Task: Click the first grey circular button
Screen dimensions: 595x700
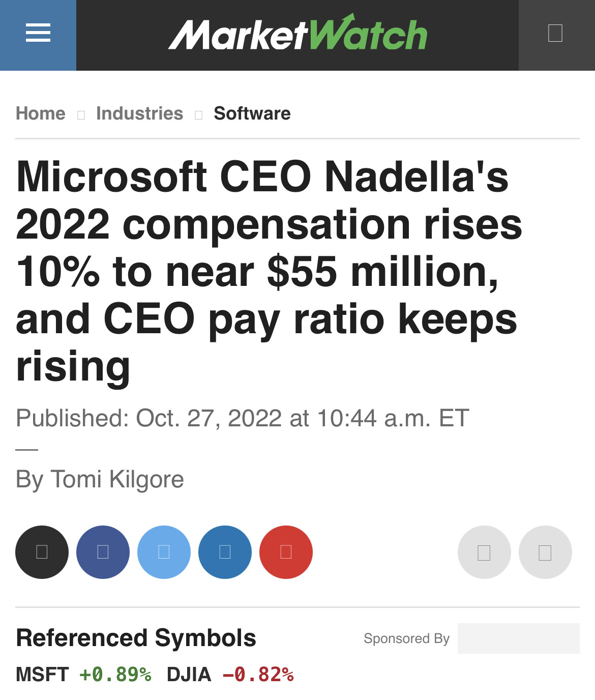Action: tap(484, 552)
